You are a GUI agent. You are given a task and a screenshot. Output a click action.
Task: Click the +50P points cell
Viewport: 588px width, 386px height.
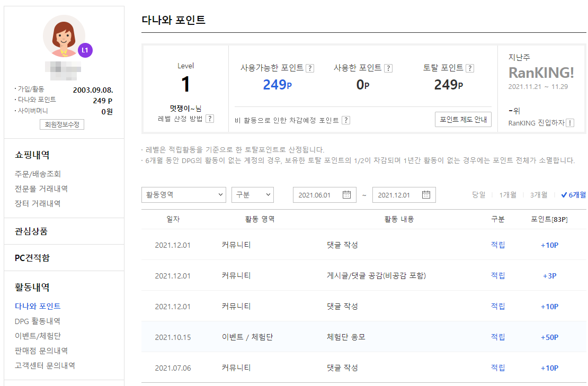(549, 337)
